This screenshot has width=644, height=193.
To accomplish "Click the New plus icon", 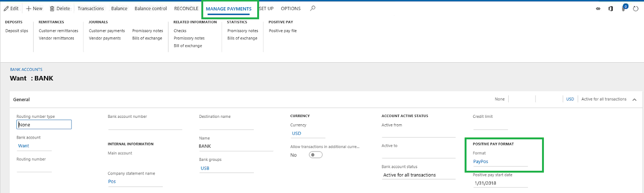I will 29,8.
